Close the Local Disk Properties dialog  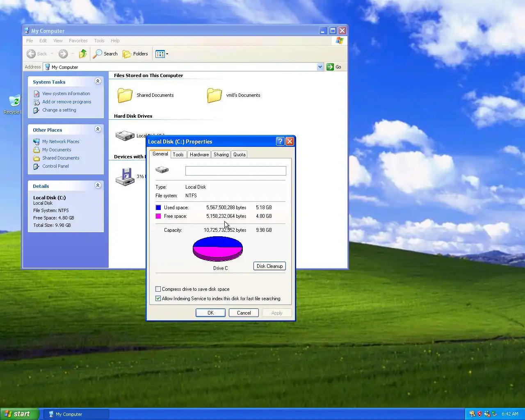(290, 142)
